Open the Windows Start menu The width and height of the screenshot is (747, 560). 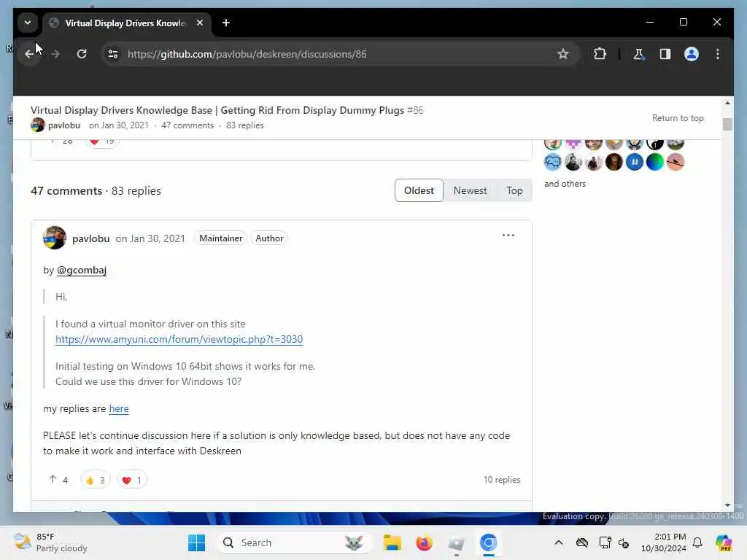click(x=196, y=542)
